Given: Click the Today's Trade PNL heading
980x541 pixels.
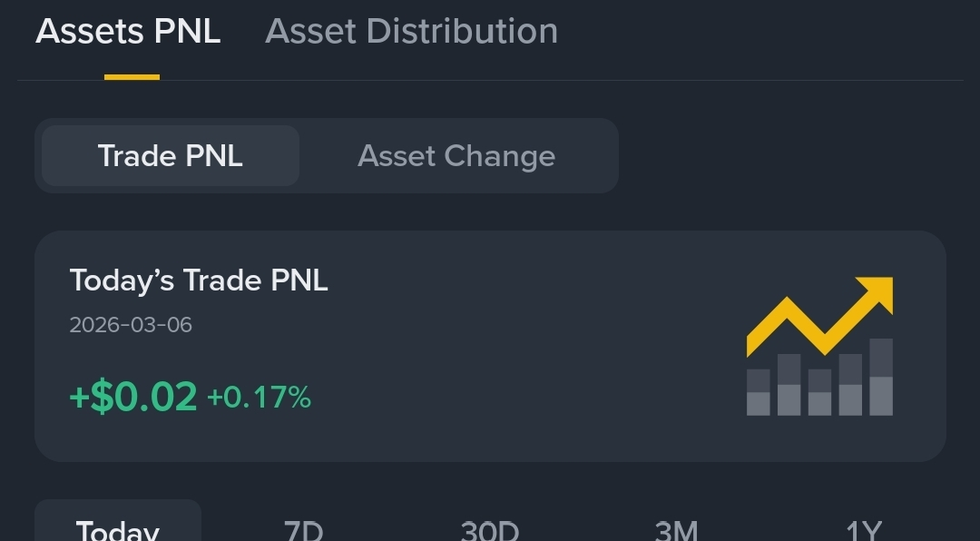Looking at the screenshot, I should click(x=199, y=280).
